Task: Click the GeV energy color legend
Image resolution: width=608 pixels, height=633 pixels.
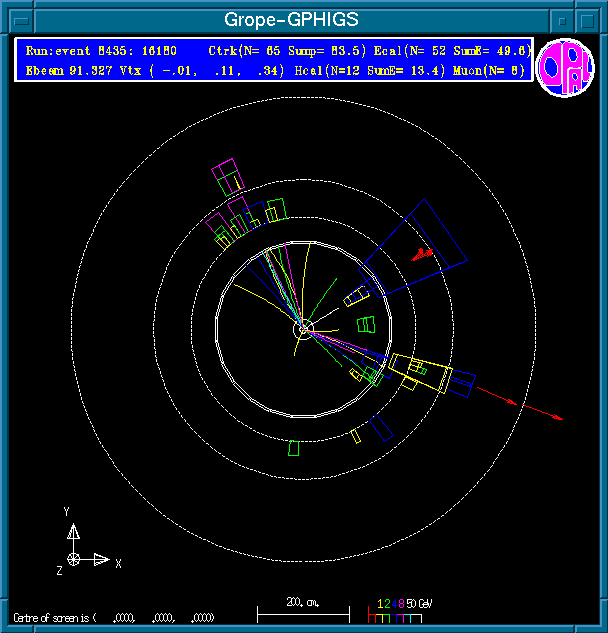Action: click(400, 610)
